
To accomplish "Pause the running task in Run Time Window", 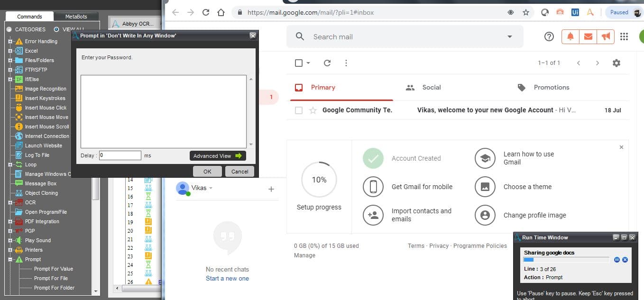I will click(x=617, y=260).
